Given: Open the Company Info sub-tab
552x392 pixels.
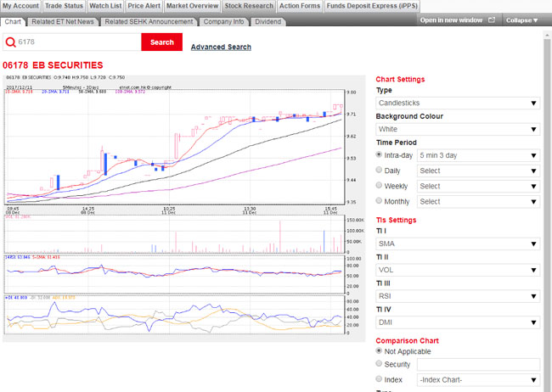Looking at the screenshot, I should (x=223, y=22).
